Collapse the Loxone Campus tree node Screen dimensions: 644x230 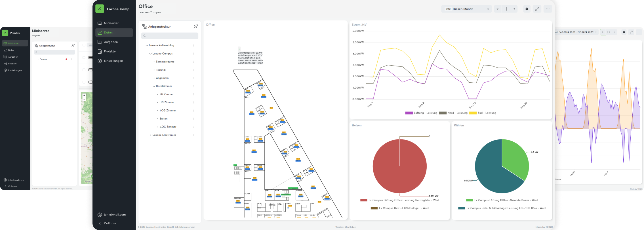tap(150, 54)
